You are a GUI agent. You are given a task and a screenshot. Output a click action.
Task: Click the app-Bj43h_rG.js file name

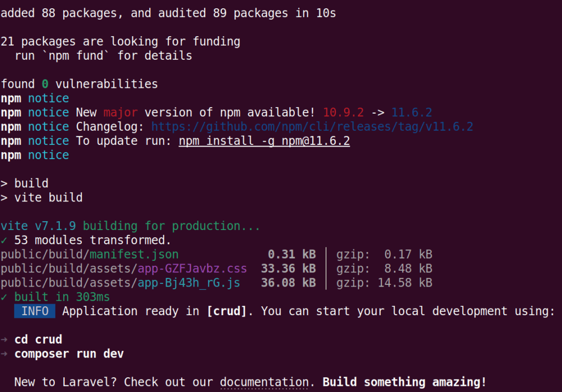point(189,283)
